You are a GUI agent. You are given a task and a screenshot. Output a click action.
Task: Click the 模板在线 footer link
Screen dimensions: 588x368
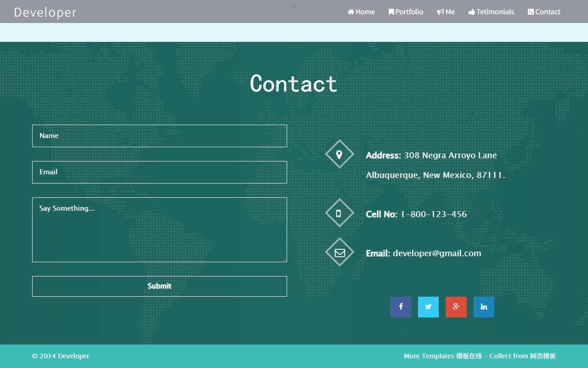(x=469, y=356)
